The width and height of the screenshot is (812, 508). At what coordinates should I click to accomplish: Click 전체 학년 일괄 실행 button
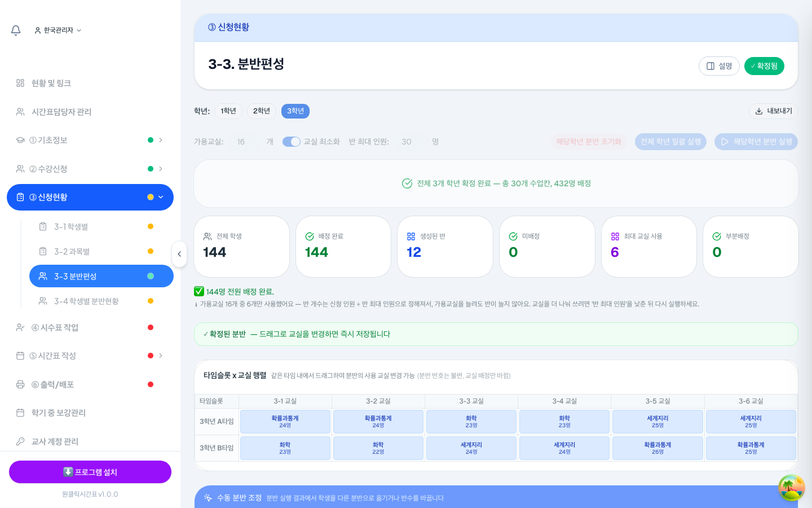[671, 142]
